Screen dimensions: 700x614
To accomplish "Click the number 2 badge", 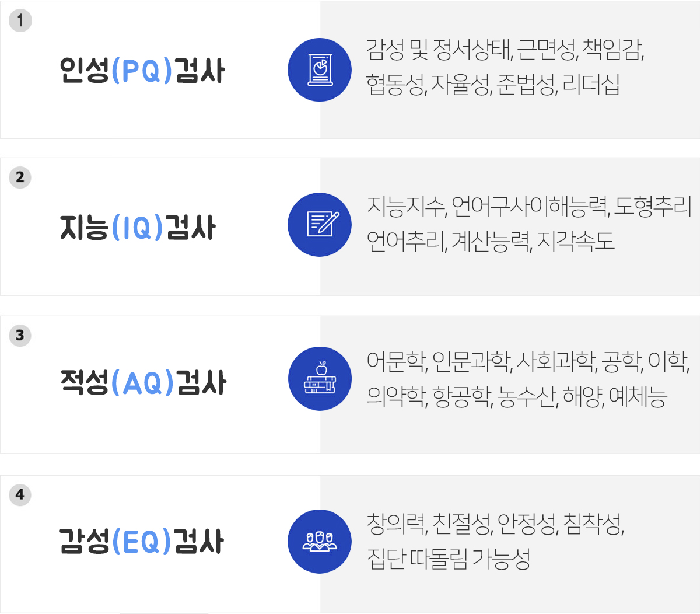I will click(x=20, y=177).
